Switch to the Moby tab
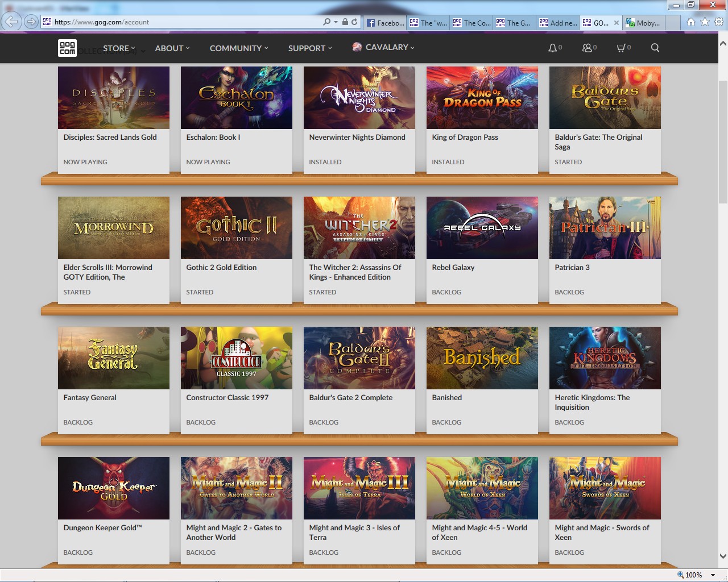Screen dimensions: 728x582 coord(644,23)
